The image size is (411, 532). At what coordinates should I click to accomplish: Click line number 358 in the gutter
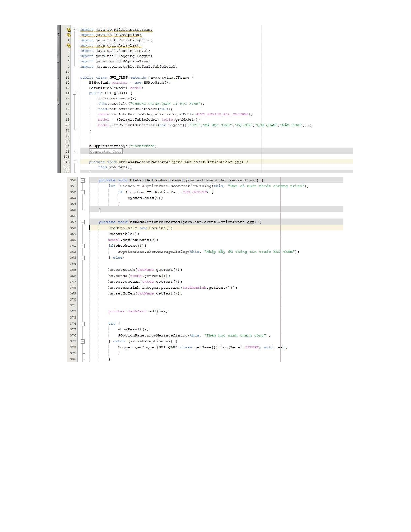click(x=73, y=228)
